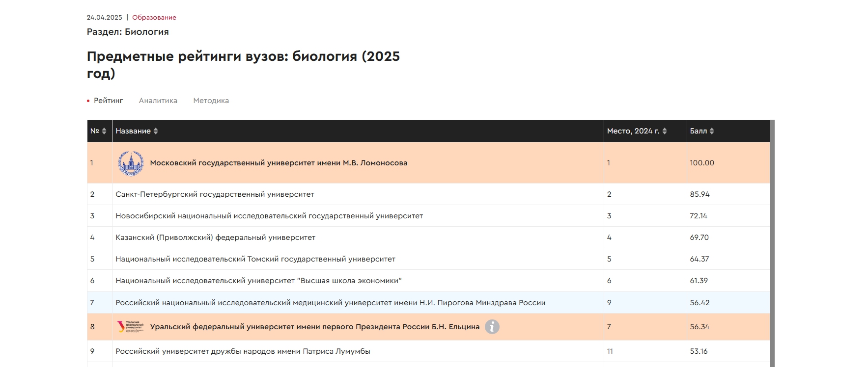Viewport: 868px width, 367px height.
Task: Click the Moscow State University logo
Action: coord(131,163)
